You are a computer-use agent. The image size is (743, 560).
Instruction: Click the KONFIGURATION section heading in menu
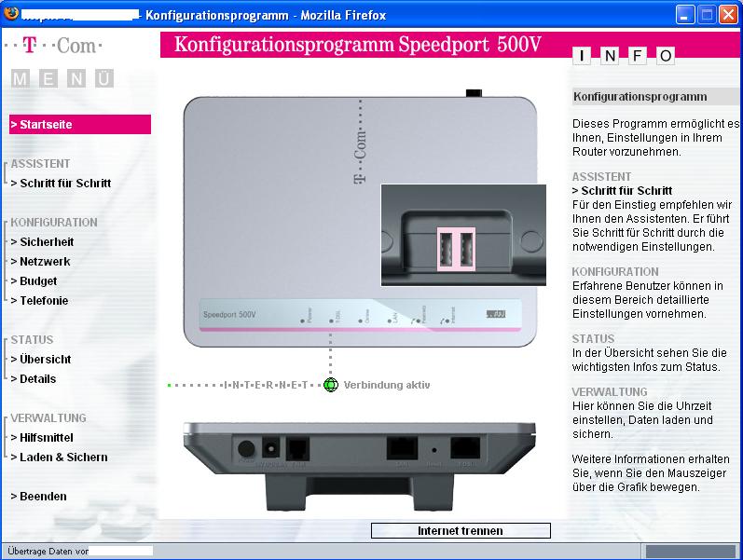coord(54,222)
